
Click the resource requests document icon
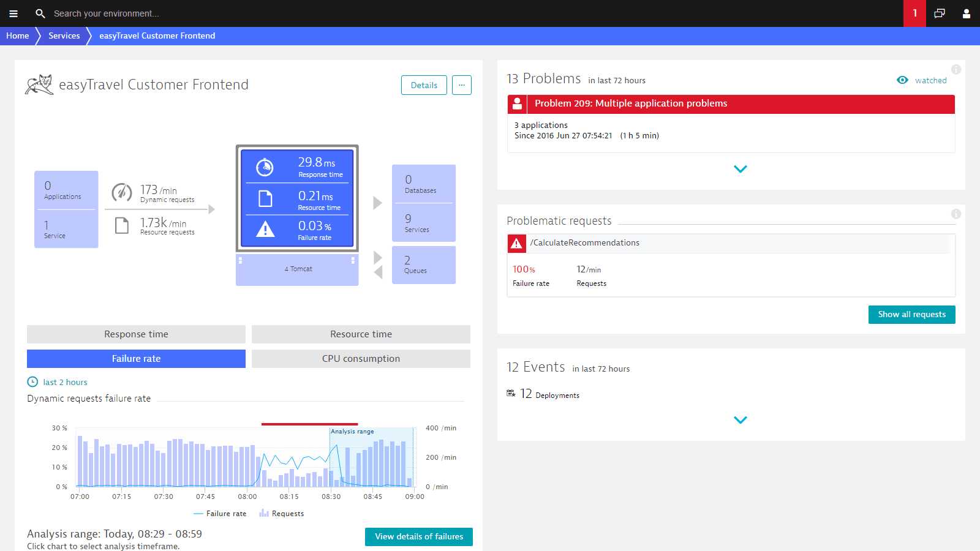122,225
